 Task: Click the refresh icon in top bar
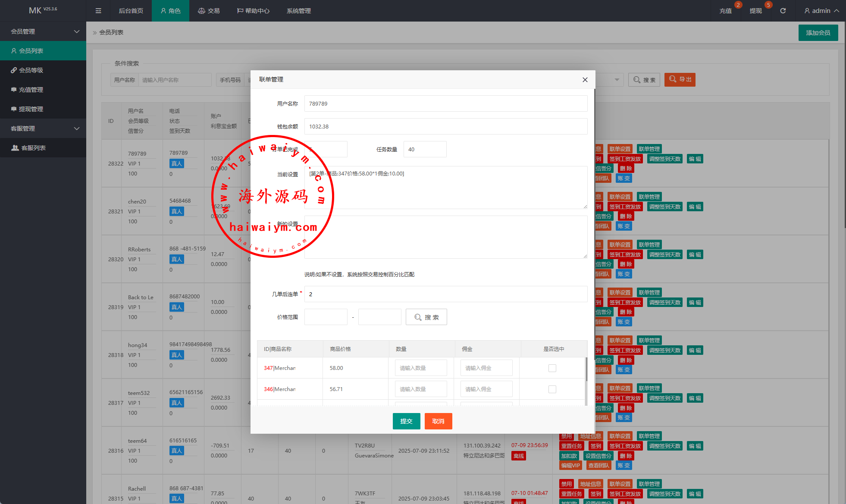pos(783,11)
